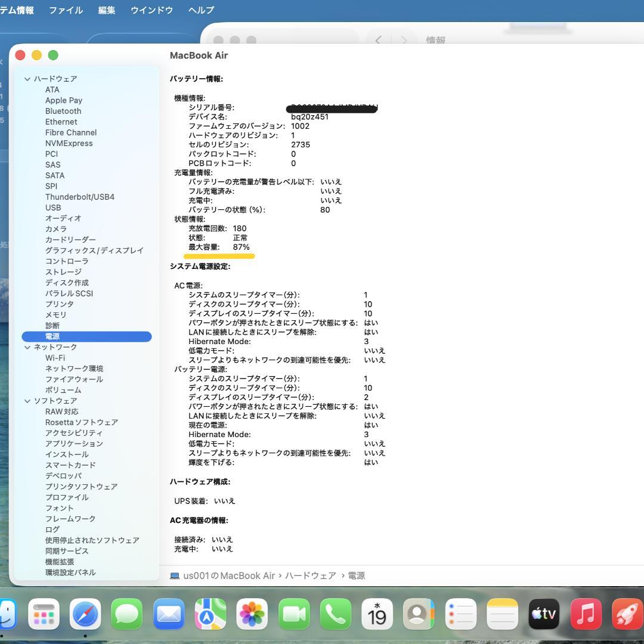
Task: Launch Mail from the Dock
Action: [169, 614]
